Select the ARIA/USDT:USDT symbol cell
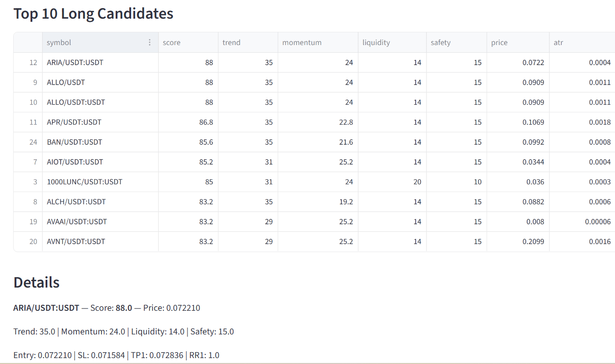The width and height of the screenshot is (615, 364). 101,62
